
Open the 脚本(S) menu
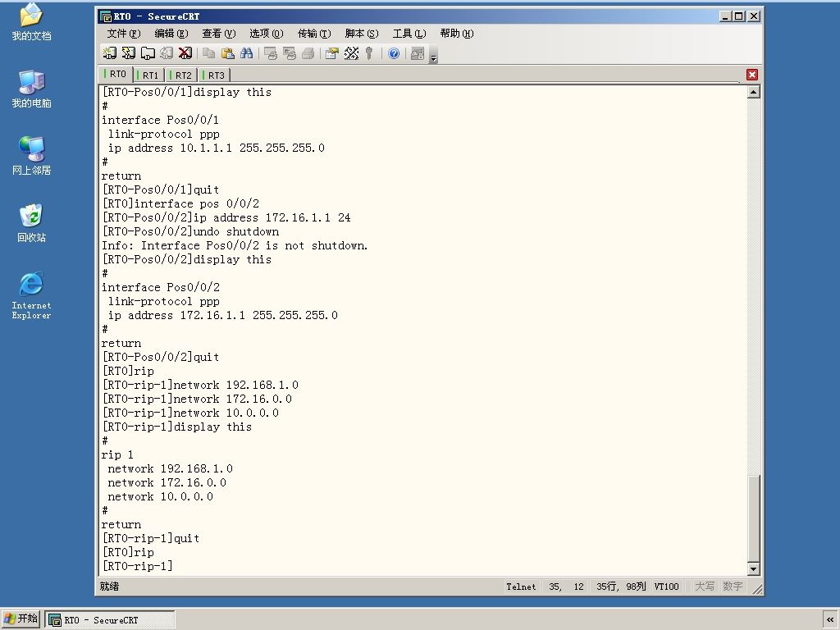point(362,34)
